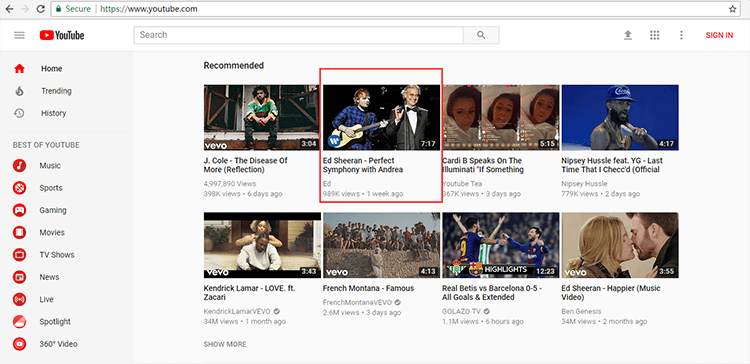Open the Gaming sidebar label
This screenshot has width=750, height=364.
click(x=53, y=210)
